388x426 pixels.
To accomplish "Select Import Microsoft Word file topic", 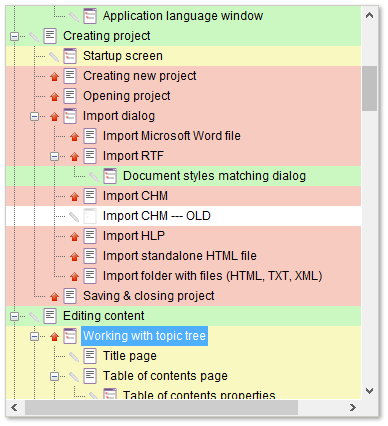I will click(x=172, y=136).
